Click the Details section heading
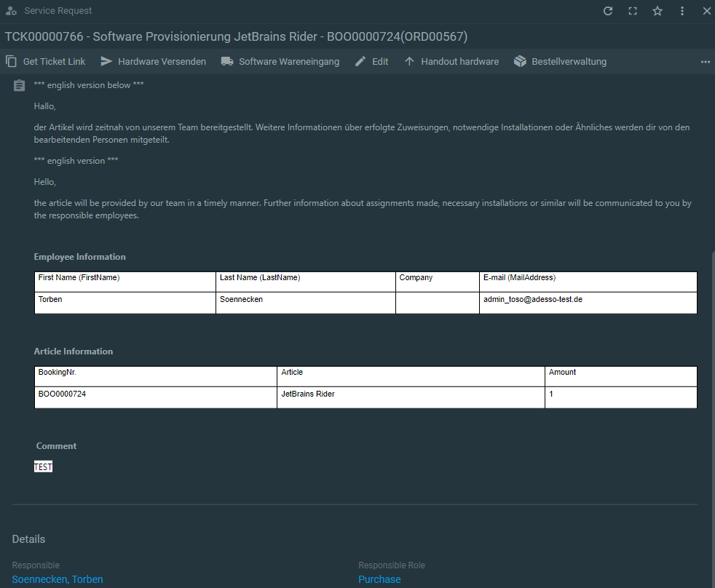This screenshot has height=588, width=715. tap(28, 539)
